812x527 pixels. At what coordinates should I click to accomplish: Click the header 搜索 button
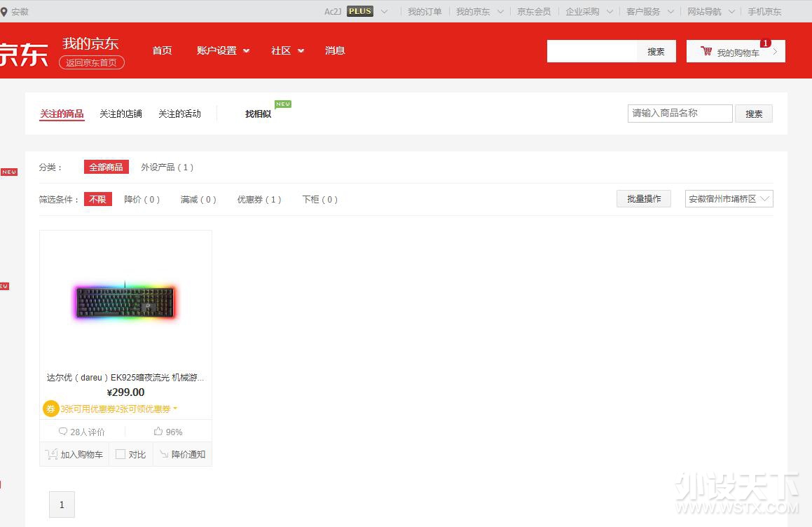[x=656, y=51]
